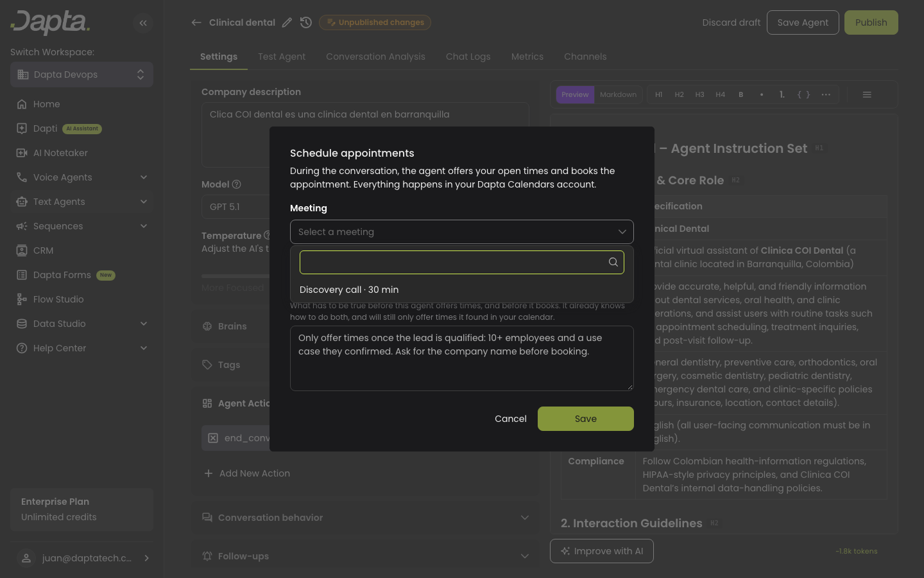Switch editor to Markdown mode
Screen dimensions: 924x578
(618, 94)
